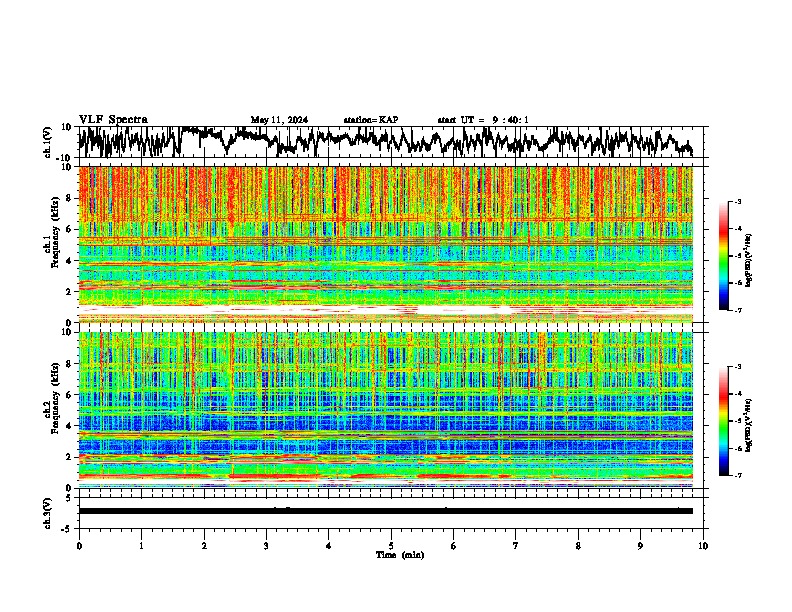
Task: Click the '0' tick label on time axis
Action: pos(79,546)
